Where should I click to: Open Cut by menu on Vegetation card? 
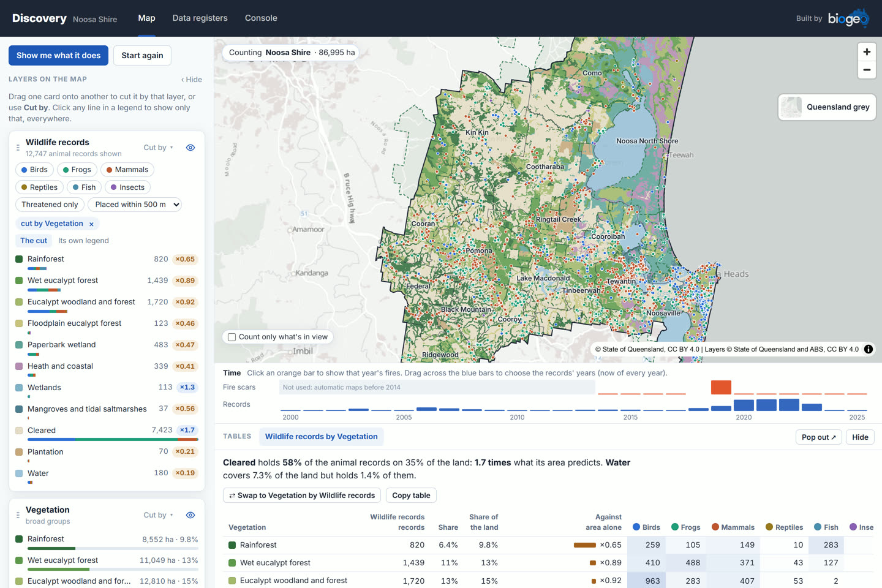click(158, 515)
